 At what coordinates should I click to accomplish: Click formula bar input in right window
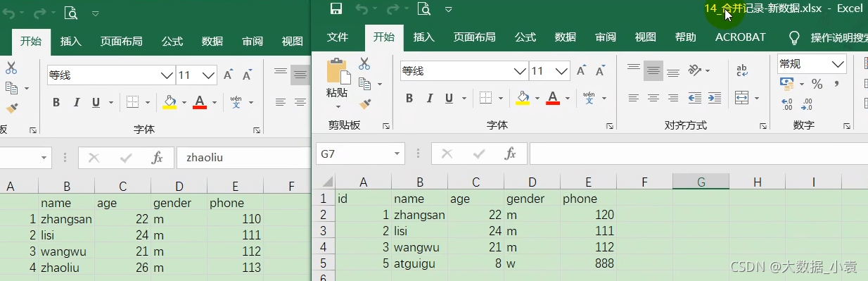[698, 153]
